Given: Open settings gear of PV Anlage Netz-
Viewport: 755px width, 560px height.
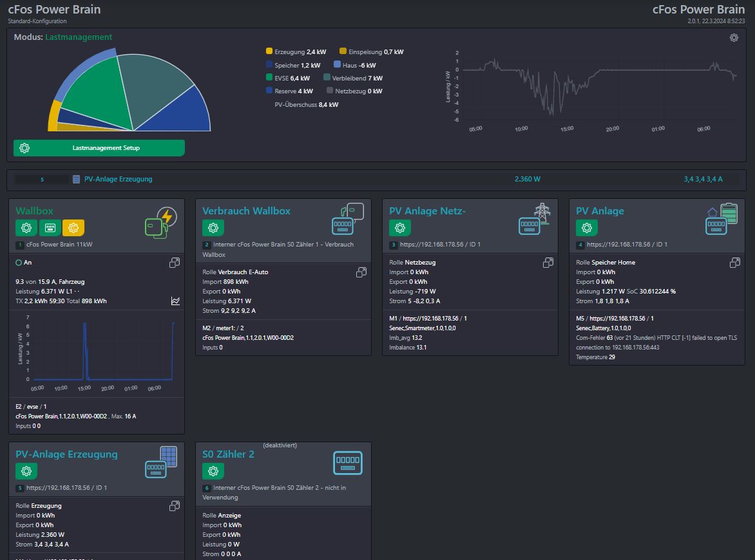Looking at the screenshot, I should (x=400, y=228).
